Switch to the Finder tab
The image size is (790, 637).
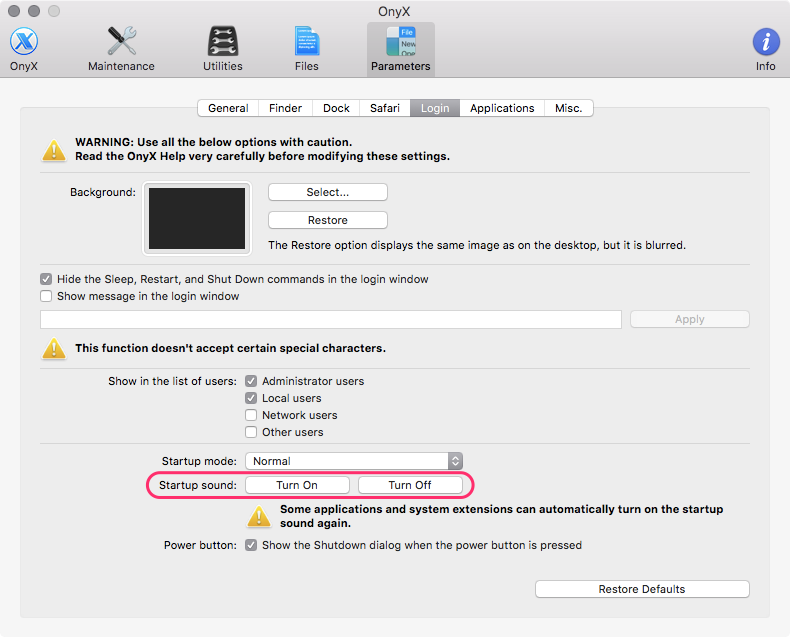[x=285, y=108]
